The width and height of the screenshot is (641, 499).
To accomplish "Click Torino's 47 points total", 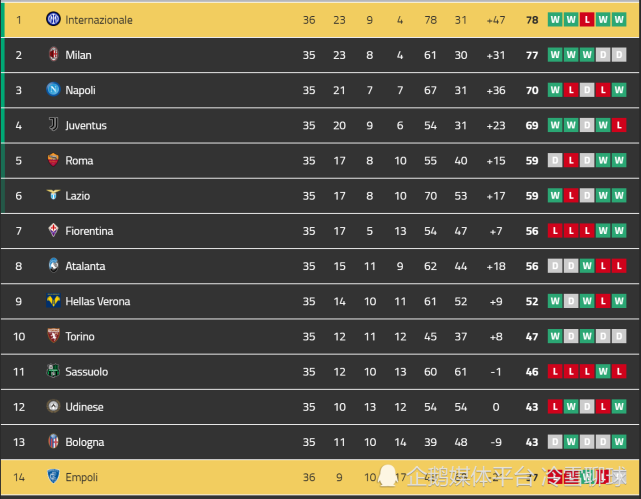I will tap(532, 336).
